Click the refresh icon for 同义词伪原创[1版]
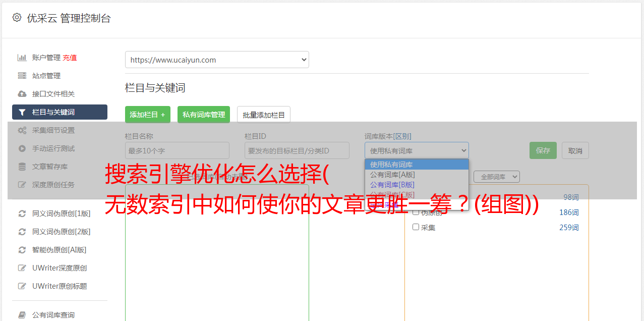Viewport: 644px width, 321px height. [x=22, y=213]
